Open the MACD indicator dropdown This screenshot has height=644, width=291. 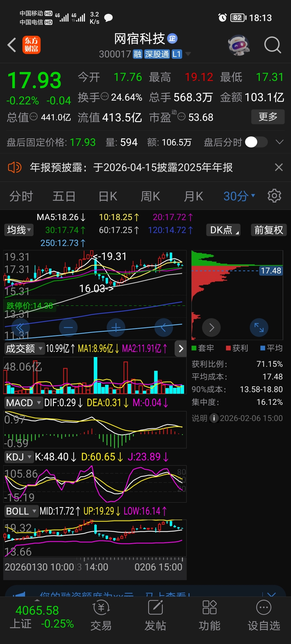(x=23, y=403)
